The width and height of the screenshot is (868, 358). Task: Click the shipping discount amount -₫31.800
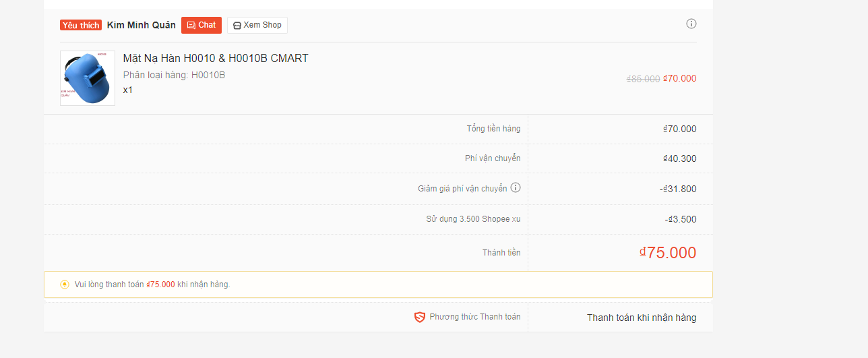click(678, 189)
